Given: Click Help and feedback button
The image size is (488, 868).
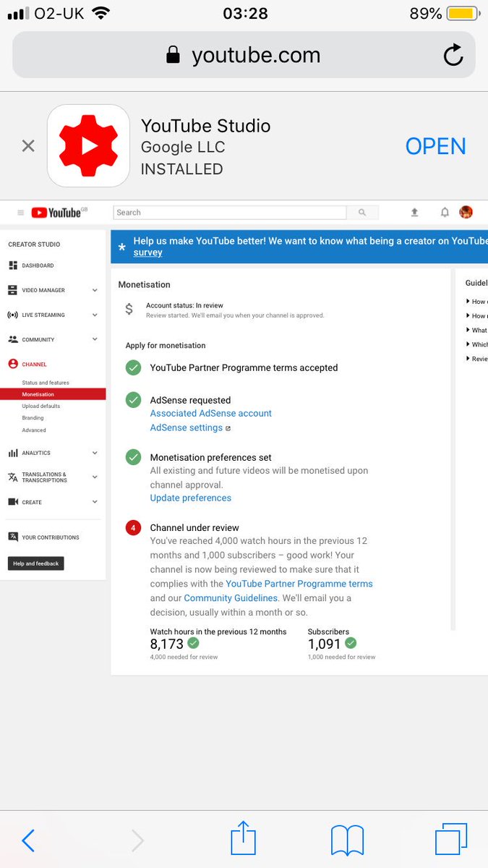Looking at the screenshot, I should pos(36,563).
